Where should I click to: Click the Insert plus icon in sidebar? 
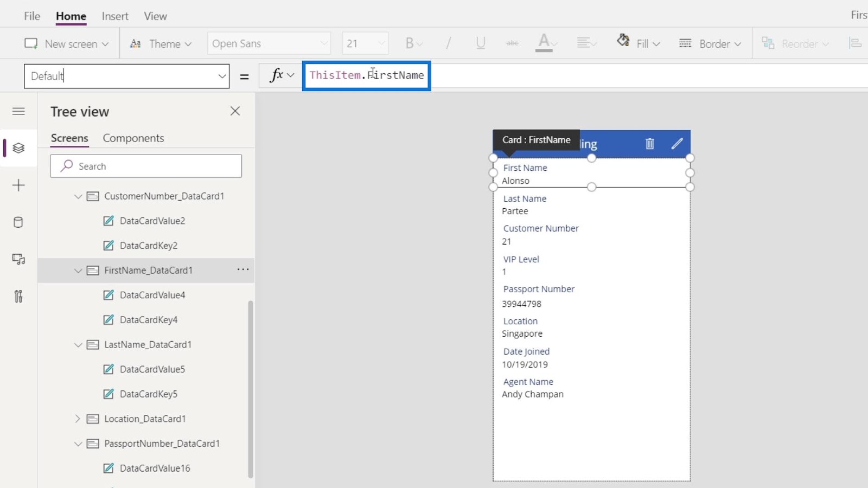[18, 185]
